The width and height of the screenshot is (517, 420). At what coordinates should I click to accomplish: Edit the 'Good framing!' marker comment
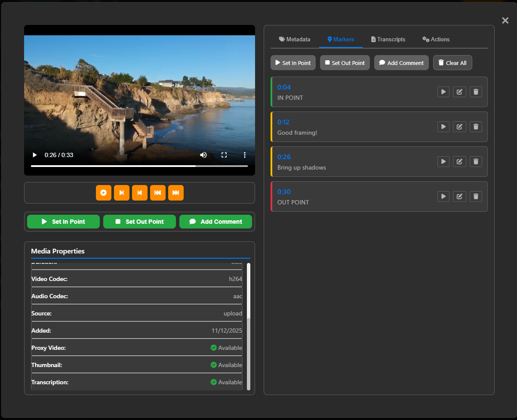(x=459, y=127)
